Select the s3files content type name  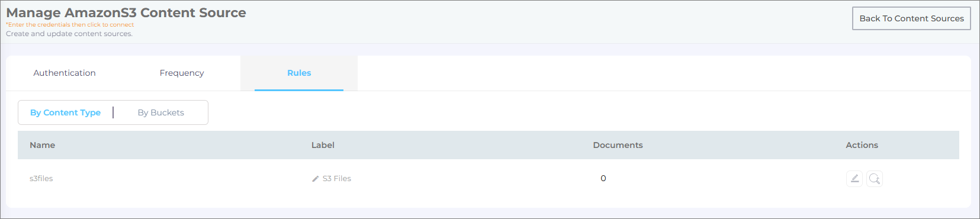pos(41,178)
